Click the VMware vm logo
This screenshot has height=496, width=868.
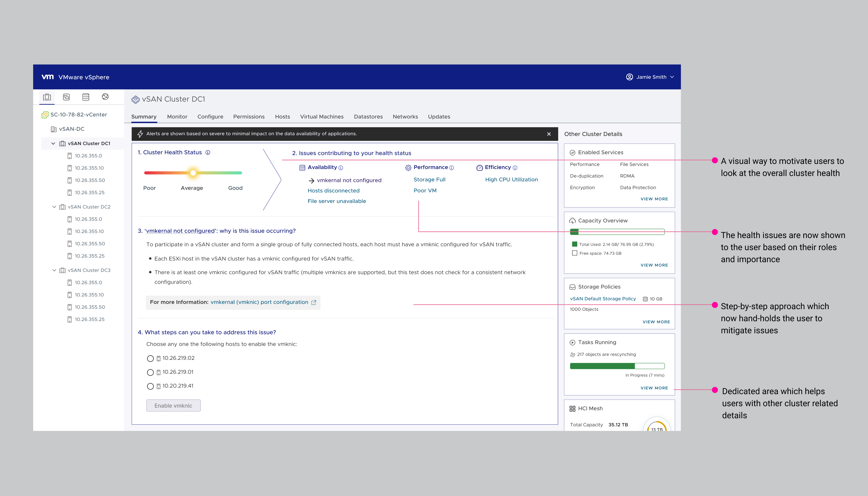point(48,77)
